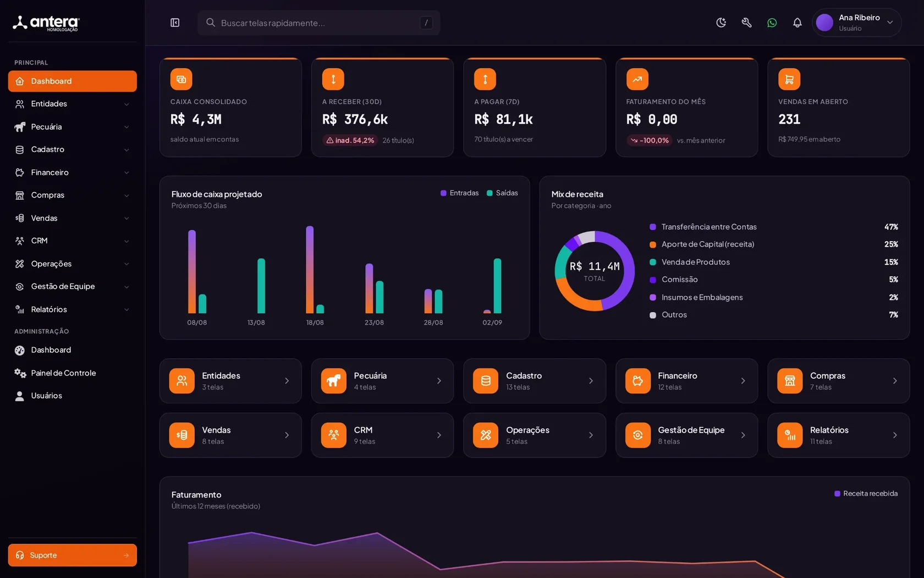Open Compras shortcut card store icon

tap(790, 381)
